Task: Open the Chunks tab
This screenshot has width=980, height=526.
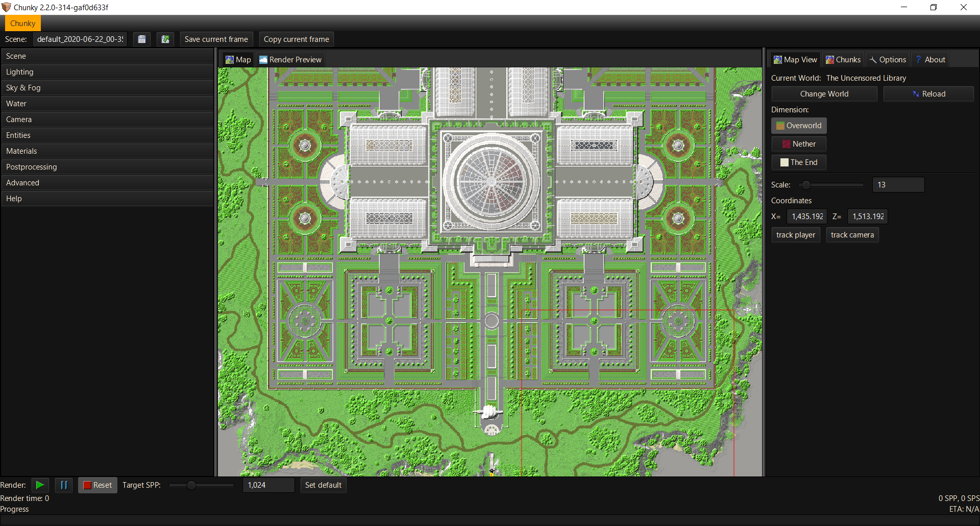Action: click(843, 60)
